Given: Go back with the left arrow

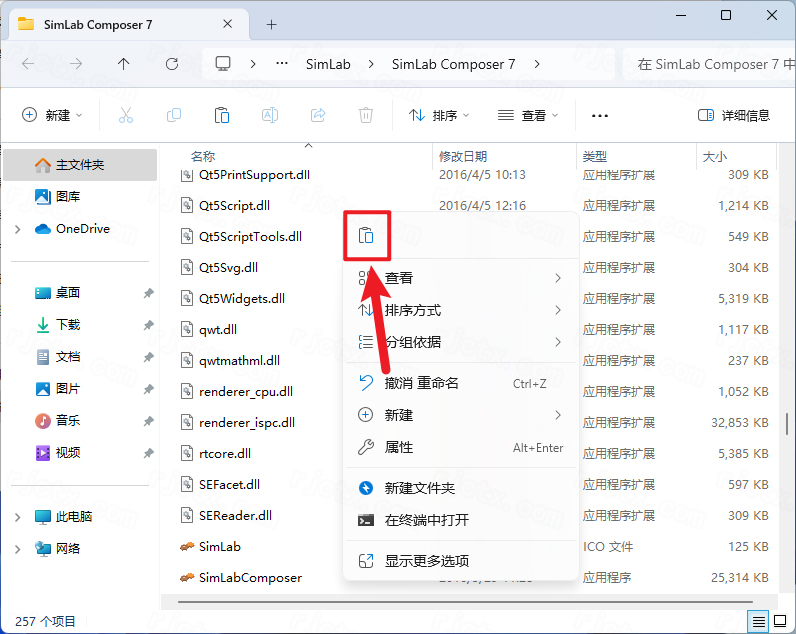Looking at the screenshot, I should 28,64.
